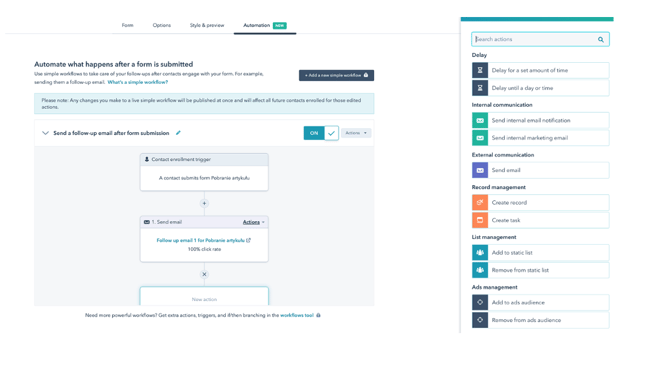Open What's a simple workflow link
Viewport: 668px width, 377px height.
(138, 82)
